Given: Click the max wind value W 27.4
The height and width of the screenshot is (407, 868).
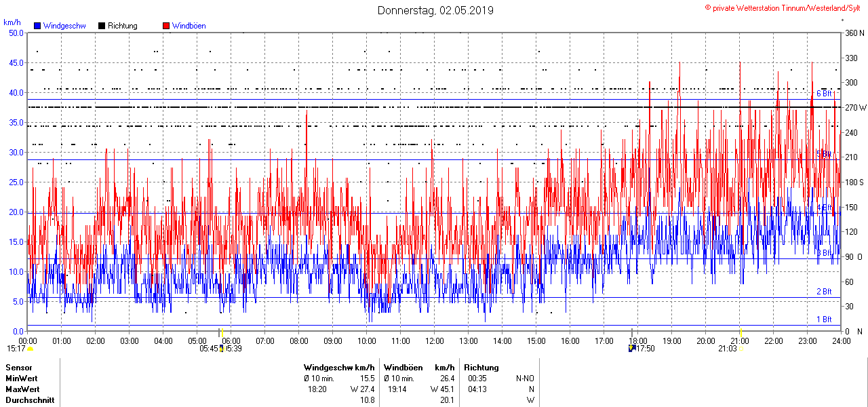Looking at the screenshot, I should point(363,389).
